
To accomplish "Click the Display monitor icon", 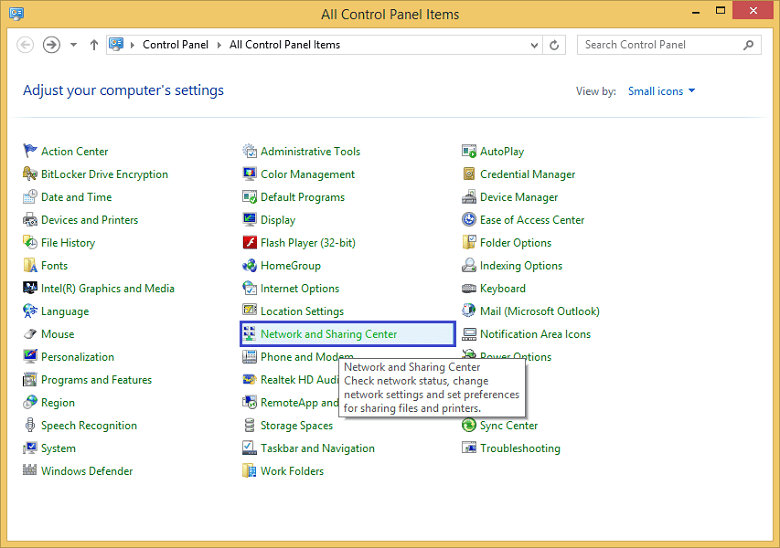I will [x=249, y=219].
